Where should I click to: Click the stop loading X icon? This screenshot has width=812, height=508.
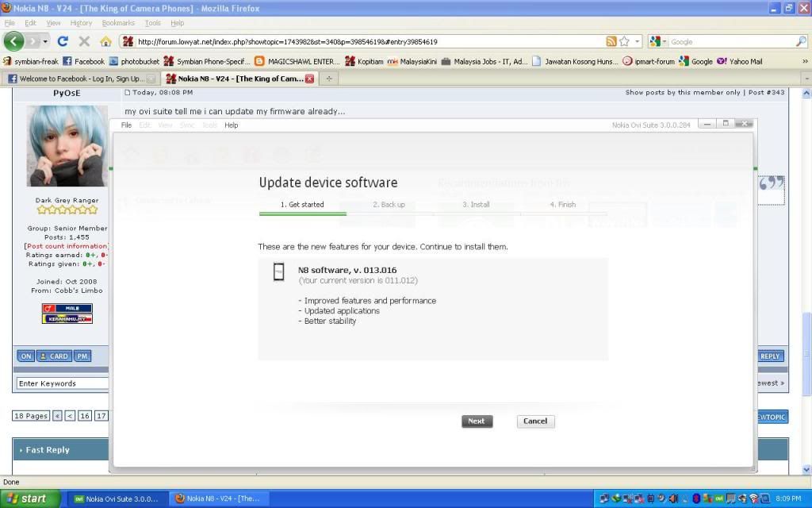pos(84,41)
